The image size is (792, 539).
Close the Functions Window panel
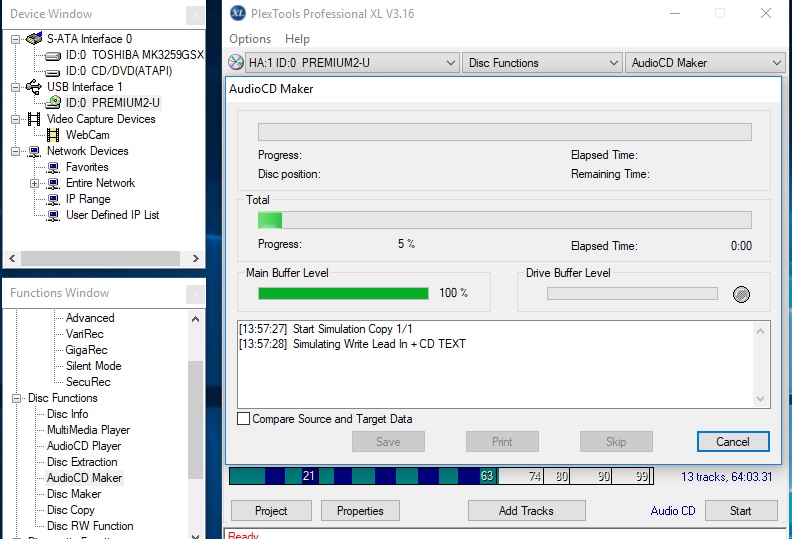195,294
